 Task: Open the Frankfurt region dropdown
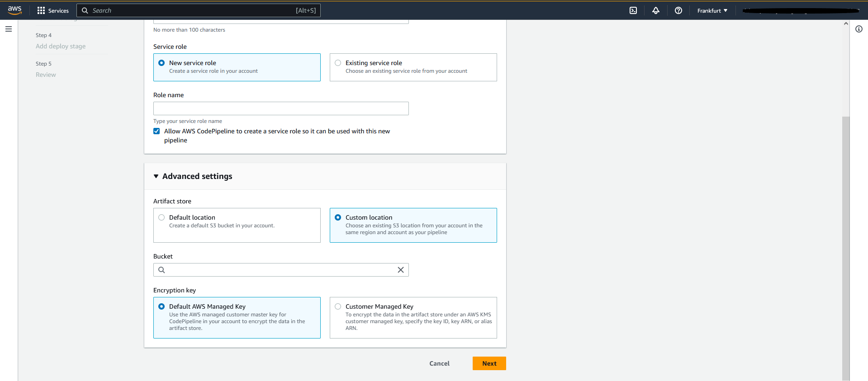712,10
